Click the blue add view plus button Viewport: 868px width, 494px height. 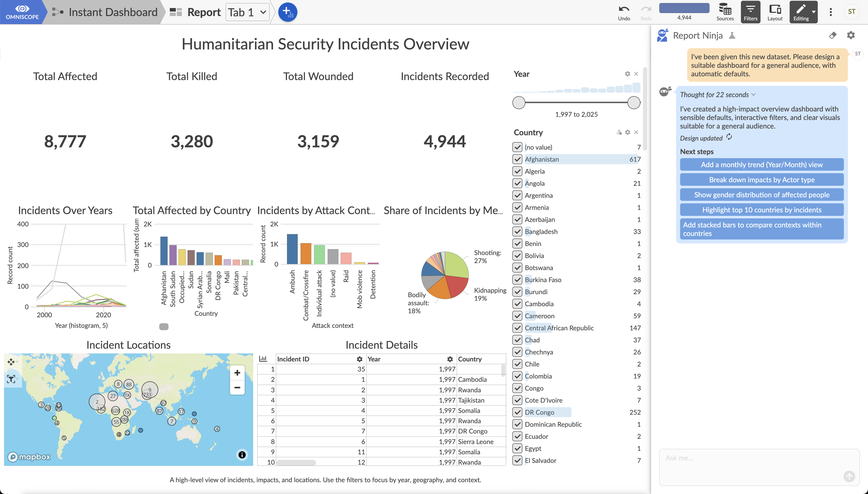pyautogui.click(x=288, y=12)
